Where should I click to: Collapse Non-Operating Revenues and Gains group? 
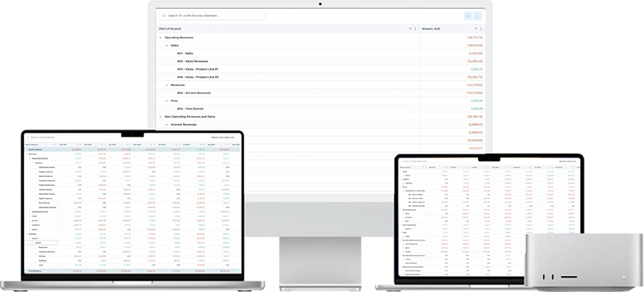pos(160,117)
